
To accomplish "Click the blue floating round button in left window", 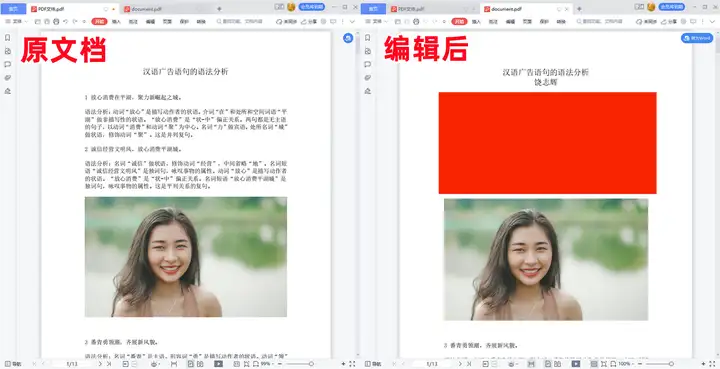I will pos(348,39).
